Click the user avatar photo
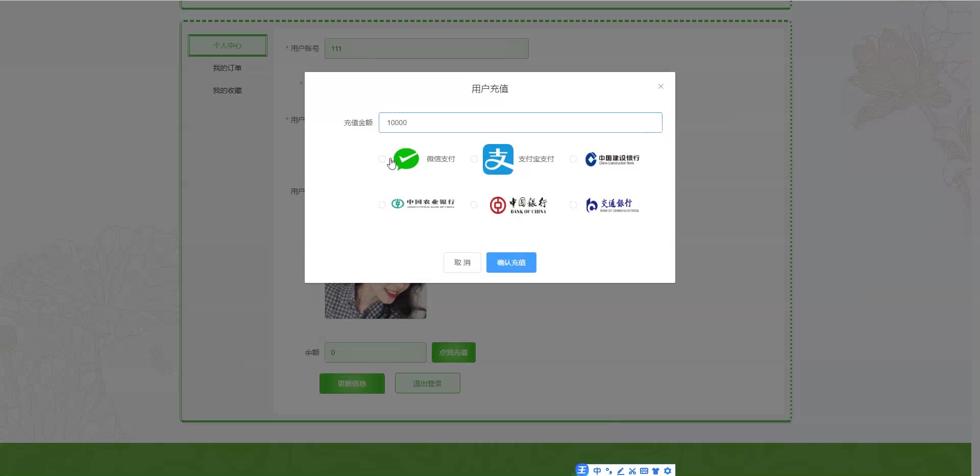The width and height of the screenshot is (980, 476). (376, 301)
